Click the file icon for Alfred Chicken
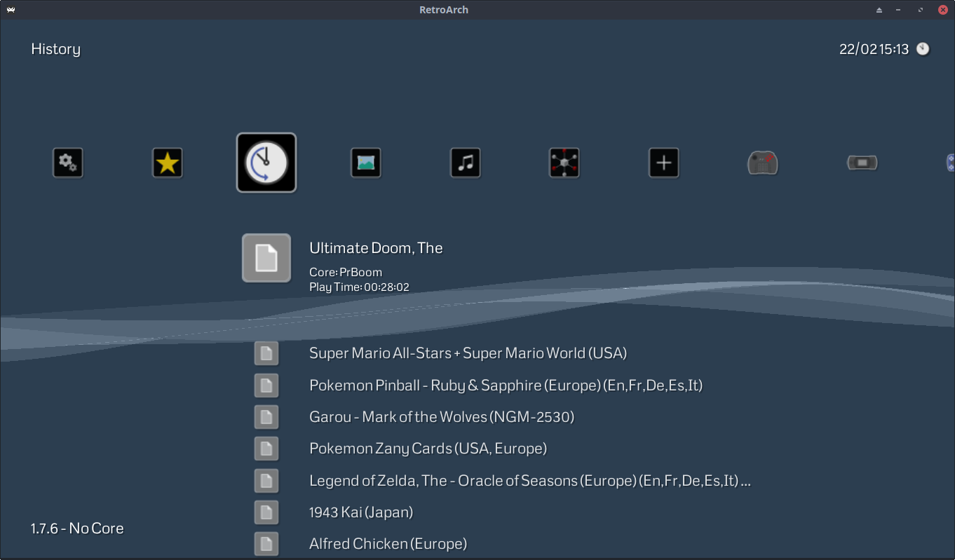Screen dimensions: 955x560 click(266, 544)
